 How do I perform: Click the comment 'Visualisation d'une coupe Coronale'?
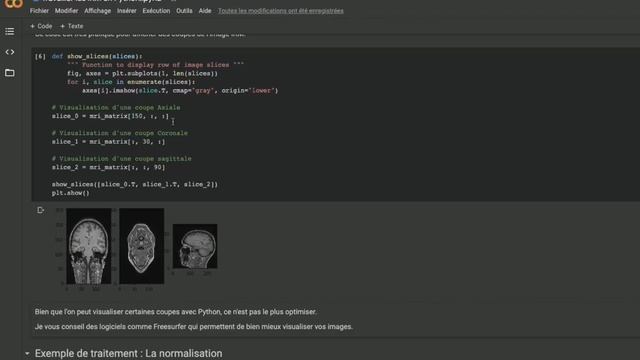point(120,133)
